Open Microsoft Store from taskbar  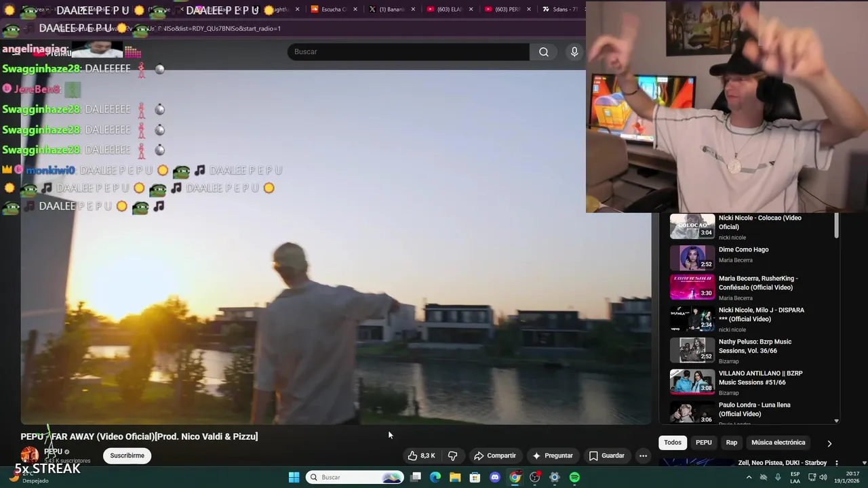point(475,477)
